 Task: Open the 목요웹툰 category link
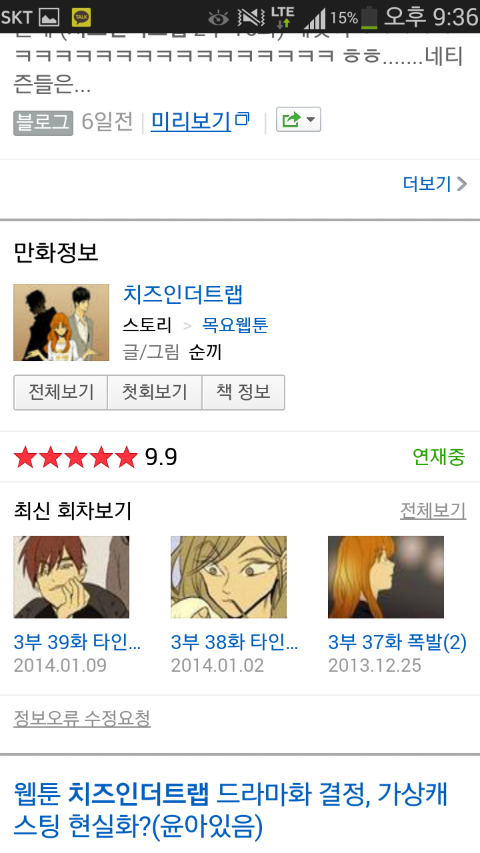[235, 325]
